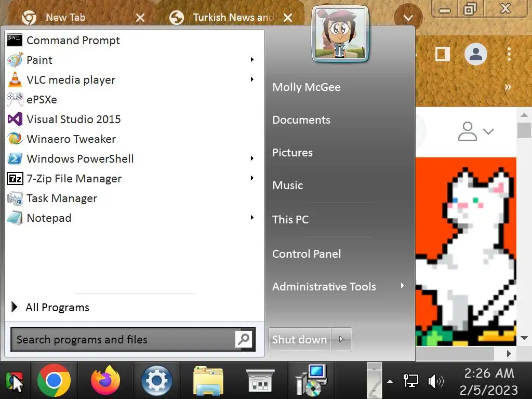Open Firefox from taskbar

[105, 380]
